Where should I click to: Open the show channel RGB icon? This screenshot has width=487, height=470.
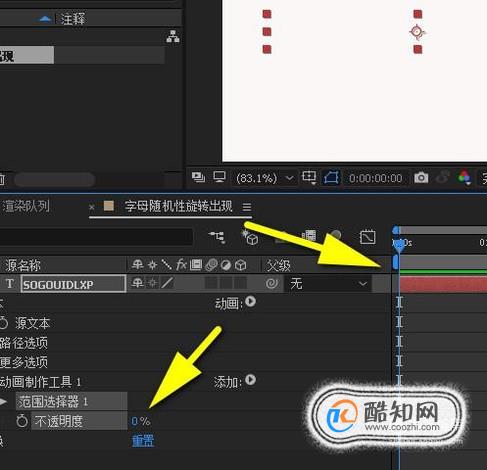pyautogui.click(x=464, y=178)
